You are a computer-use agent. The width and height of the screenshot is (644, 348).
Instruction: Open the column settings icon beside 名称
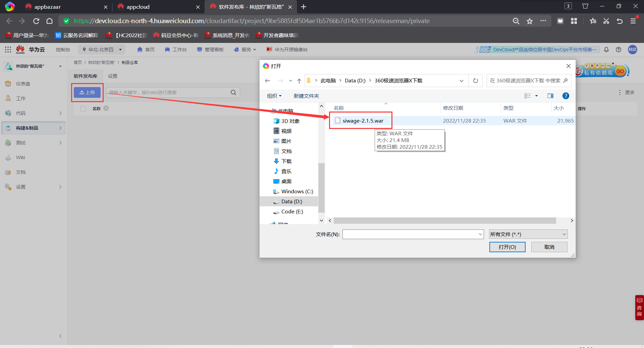tap(106, 108)
